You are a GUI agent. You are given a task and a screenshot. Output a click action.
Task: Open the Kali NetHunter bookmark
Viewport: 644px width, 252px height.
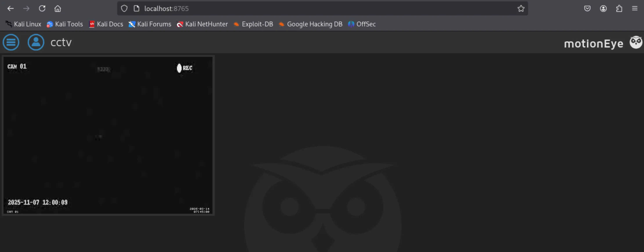(202, 24)
